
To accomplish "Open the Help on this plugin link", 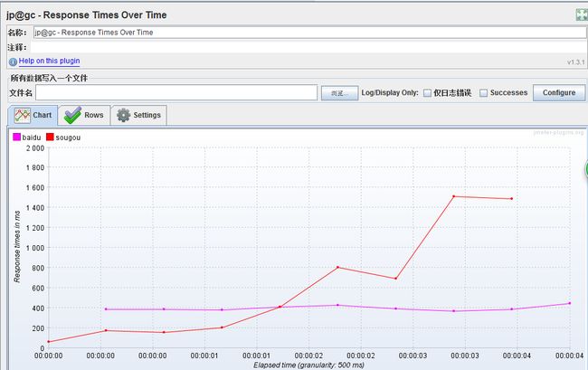I will 49,61.
